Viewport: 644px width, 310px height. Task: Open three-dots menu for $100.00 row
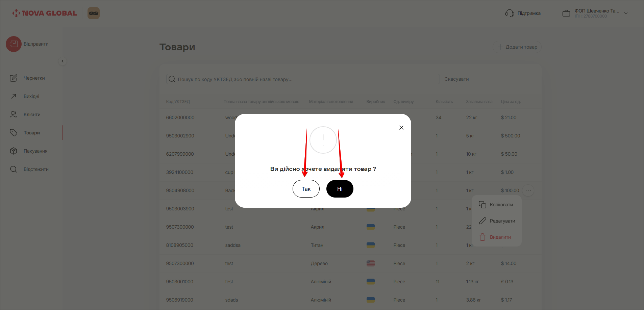528,190
